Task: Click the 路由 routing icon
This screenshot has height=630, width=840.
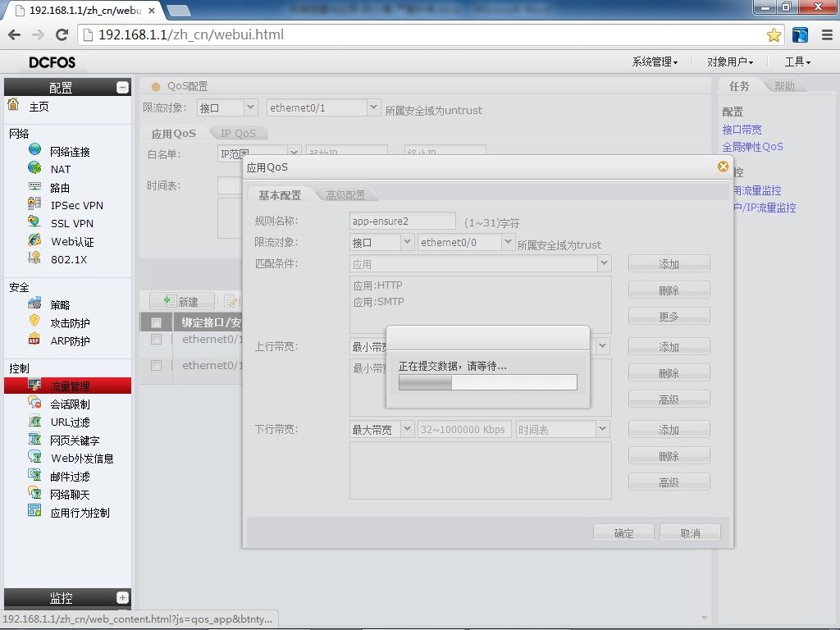Action: tap(34, 186)
